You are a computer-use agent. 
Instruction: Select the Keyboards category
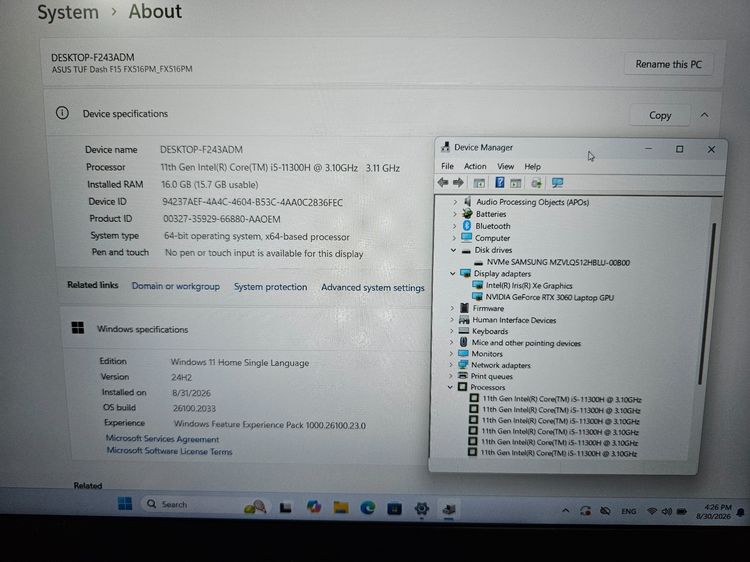pos(490,331)
